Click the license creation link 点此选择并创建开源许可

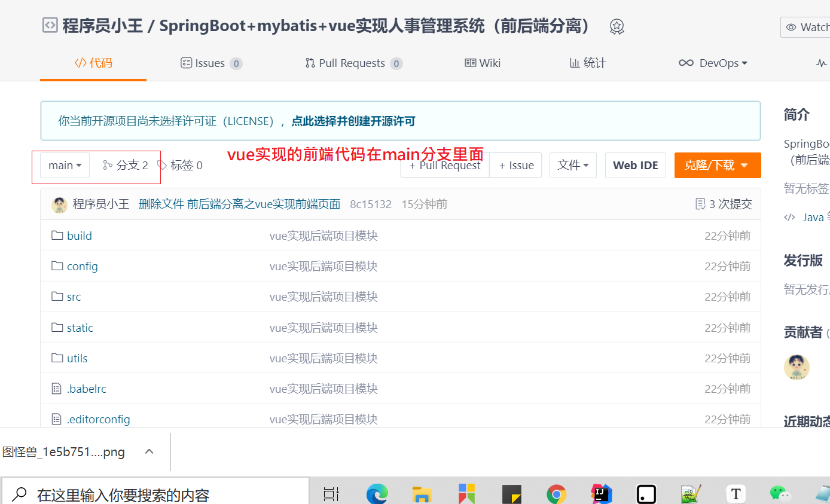(x=353, y=121)
